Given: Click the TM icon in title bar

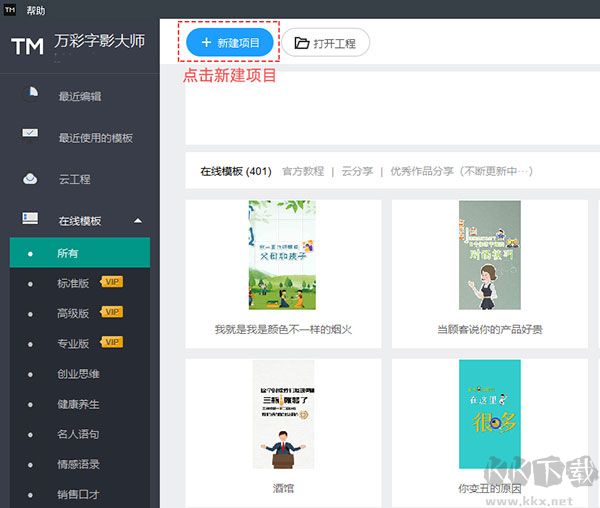Looking at the screenshot, I should click(x=9, y=8).
